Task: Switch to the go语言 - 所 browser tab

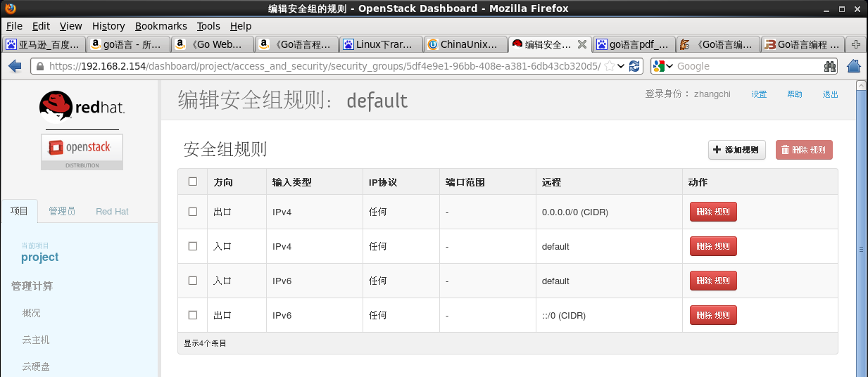Action: tap(128, 44)
